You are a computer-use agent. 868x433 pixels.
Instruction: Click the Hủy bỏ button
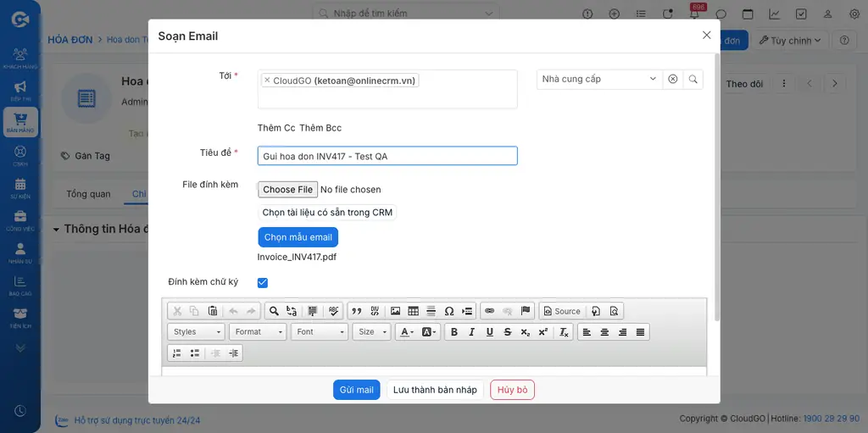pos(513,390)
